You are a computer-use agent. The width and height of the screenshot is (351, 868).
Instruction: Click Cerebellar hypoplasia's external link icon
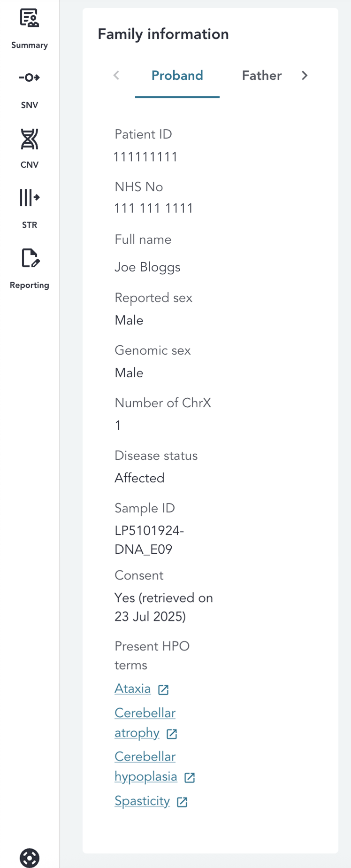189,777
